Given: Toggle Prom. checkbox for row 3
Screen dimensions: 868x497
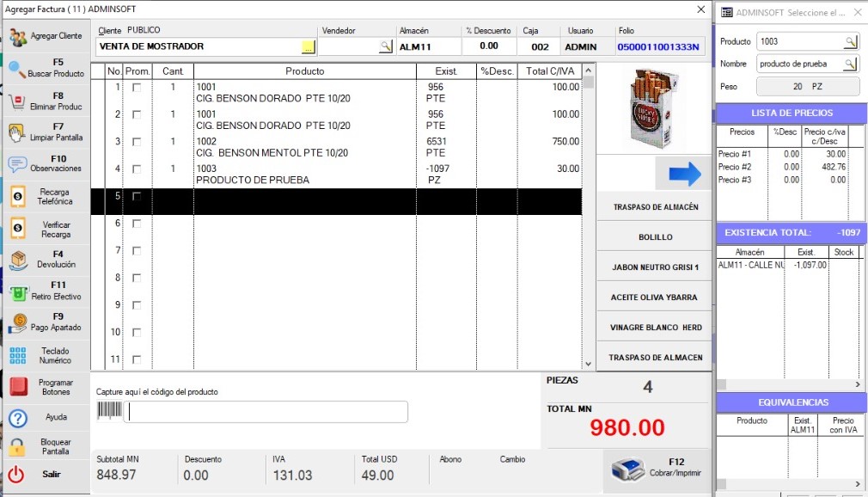Looking at the screenshot, I should 136,142.
